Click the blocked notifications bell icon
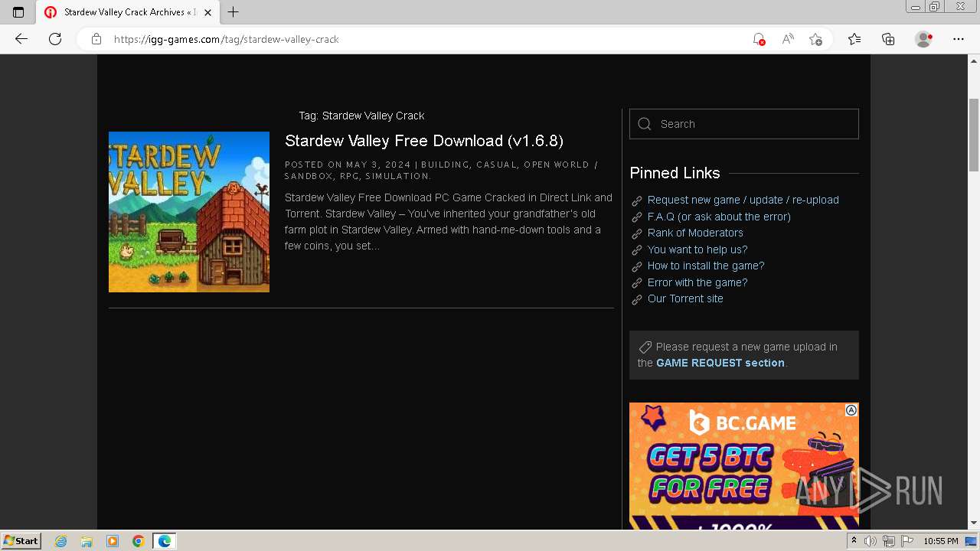980x551 pixels. click(759, 39)
